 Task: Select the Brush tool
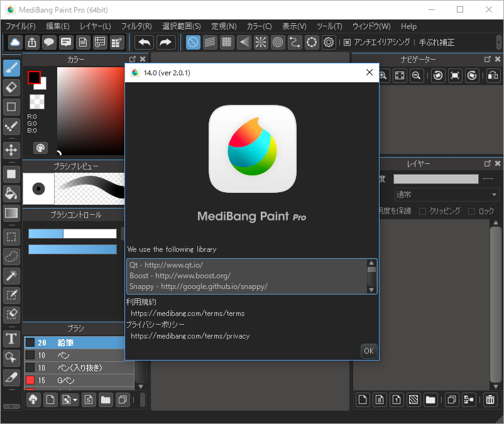pos(11,67)
